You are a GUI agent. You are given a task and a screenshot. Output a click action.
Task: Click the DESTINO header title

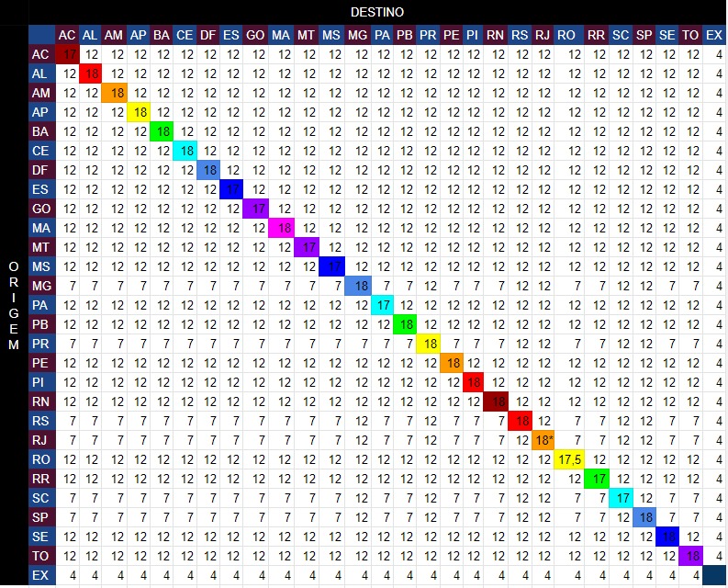pos(376,12)
